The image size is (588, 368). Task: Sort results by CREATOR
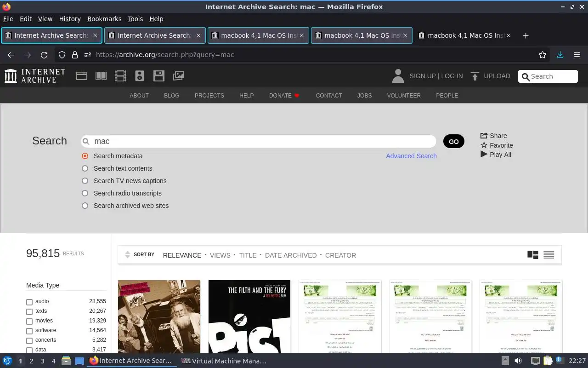click(340, 255)
